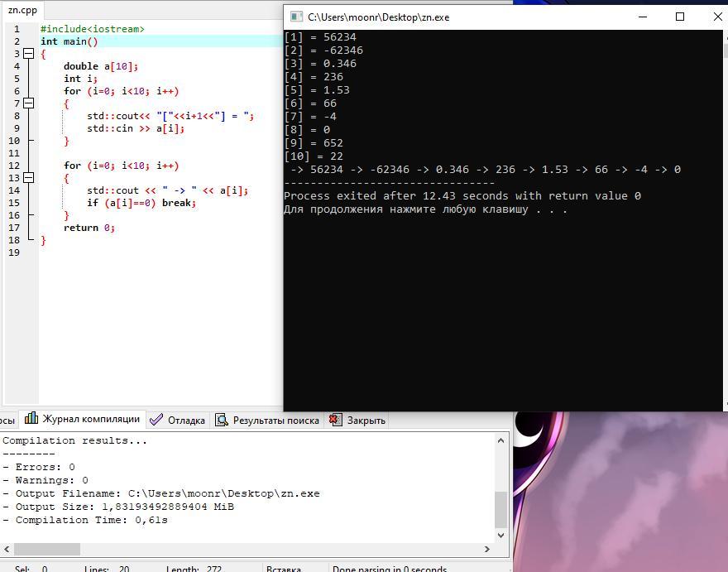The image size is (728, 572).
Task: Collapse the main function block at line 3
Action: (29, 54)
